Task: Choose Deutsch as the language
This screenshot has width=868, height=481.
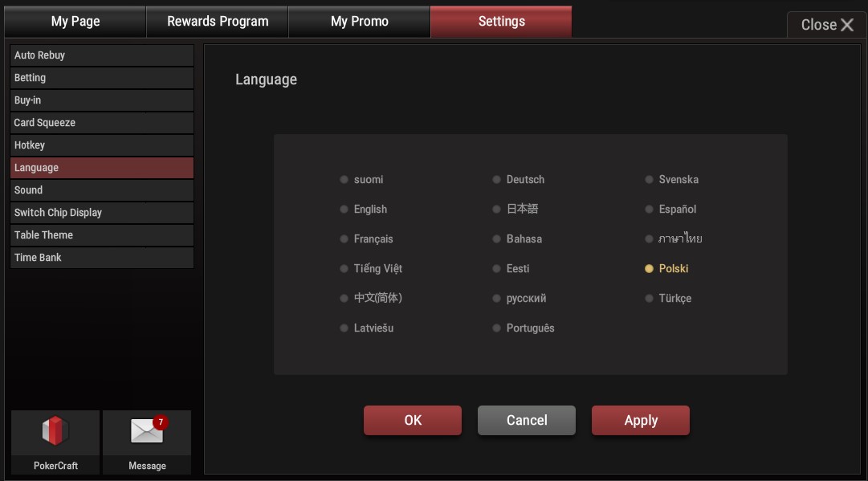Action: coord(497,180)
